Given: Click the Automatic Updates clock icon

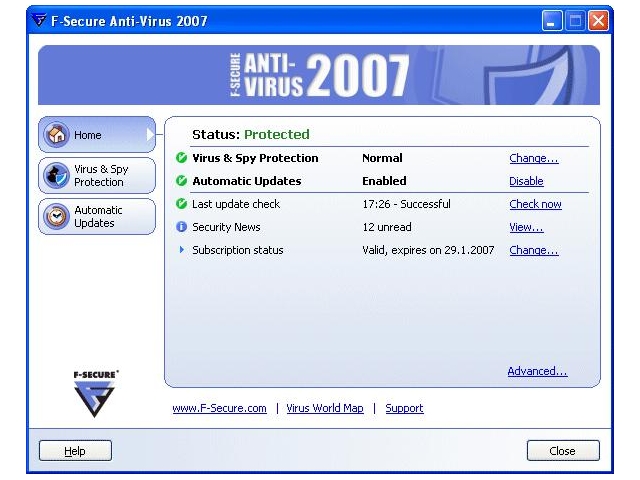Looking at the screenshot, I should click(56, 217).
